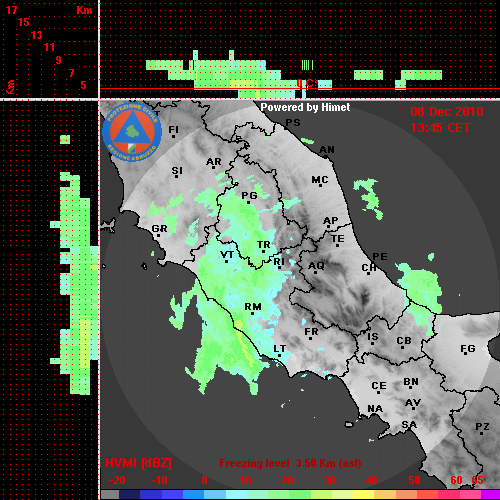Pick the yellow swatch on the dBZ color bar
The image size is (500, 500).
coord(363,495)
